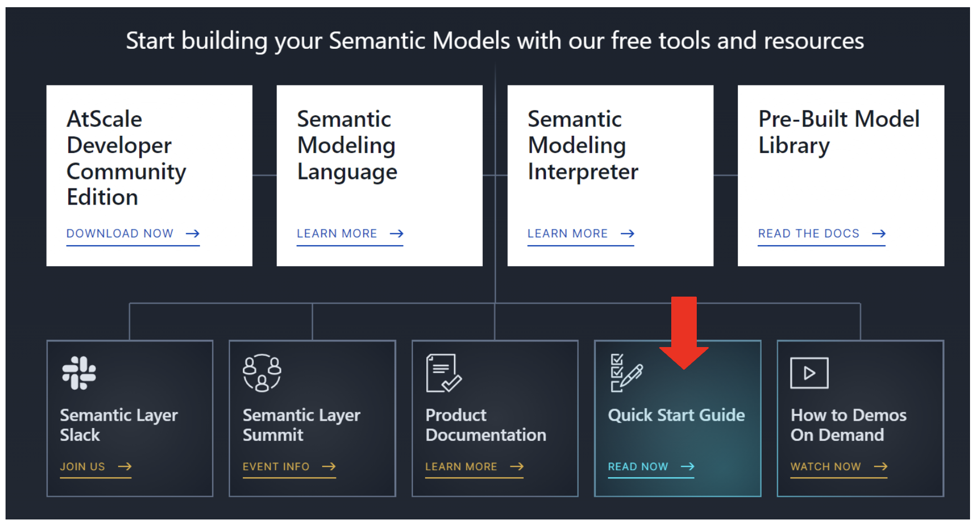Click WATCH NOW for How to Demos
Image resolution: width=980 pixels, height=530 pixels.
[825, 466]
